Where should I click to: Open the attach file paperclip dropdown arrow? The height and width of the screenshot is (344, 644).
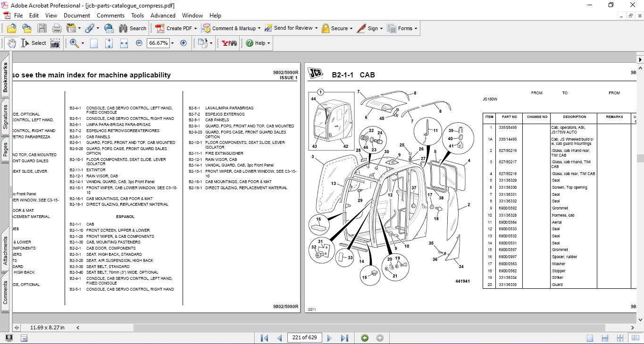[x=97, y=28]
